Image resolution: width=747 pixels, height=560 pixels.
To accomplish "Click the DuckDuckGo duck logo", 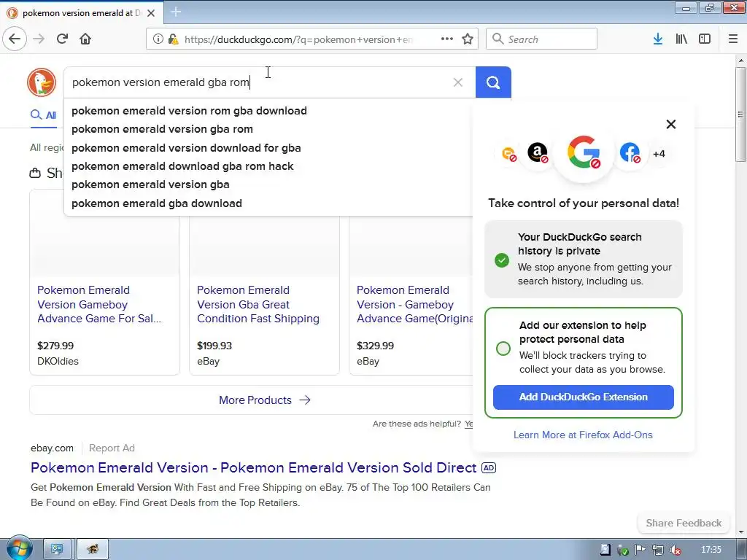I will (x=42, y=82).
